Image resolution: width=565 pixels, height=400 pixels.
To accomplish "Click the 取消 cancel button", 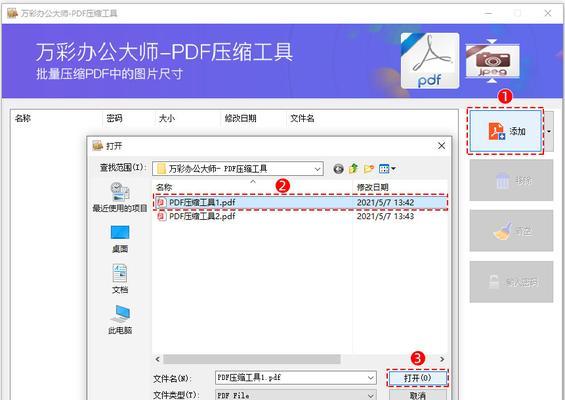I will [417, 395].
